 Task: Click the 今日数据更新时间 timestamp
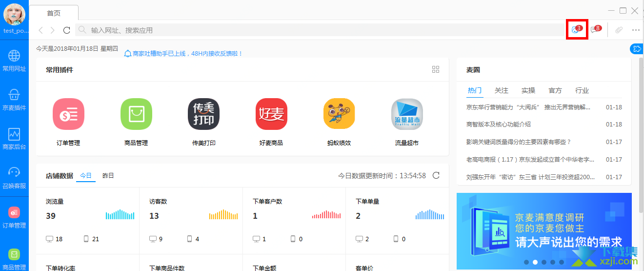[x=382, y=176]
